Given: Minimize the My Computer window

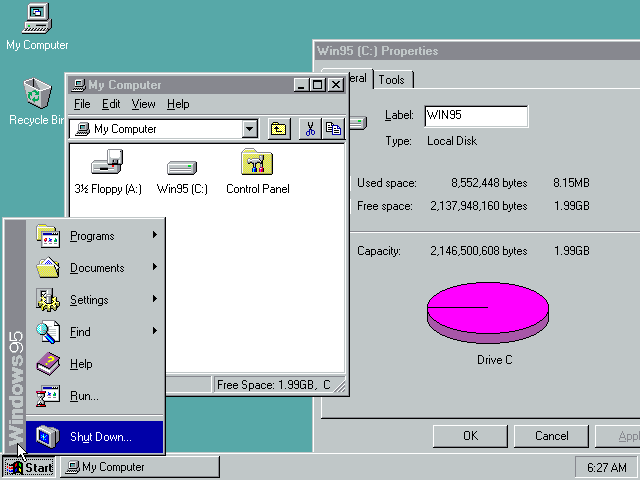Looking at the screenshot, I should (x=301, y=85).
